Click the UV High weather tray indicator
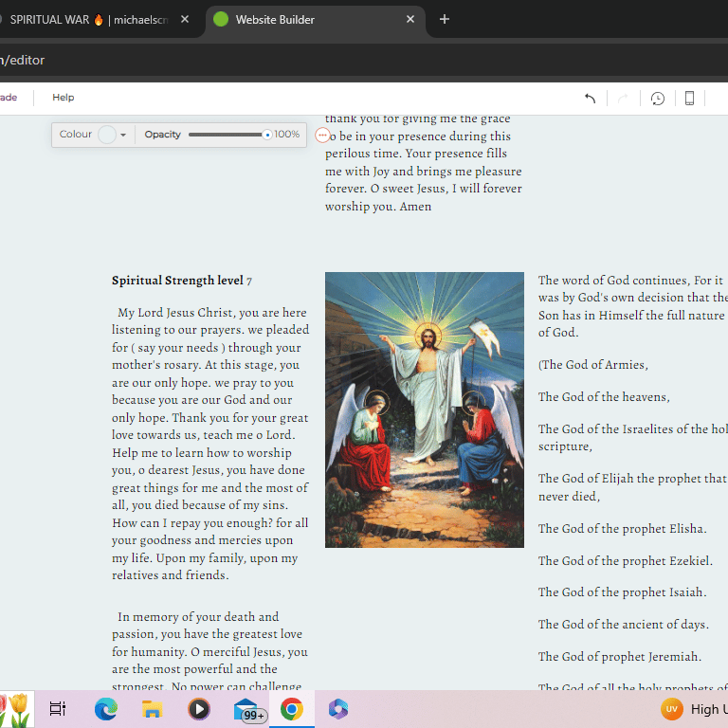The width and height of the screenshot is (728, 728). tap(694, 709)
